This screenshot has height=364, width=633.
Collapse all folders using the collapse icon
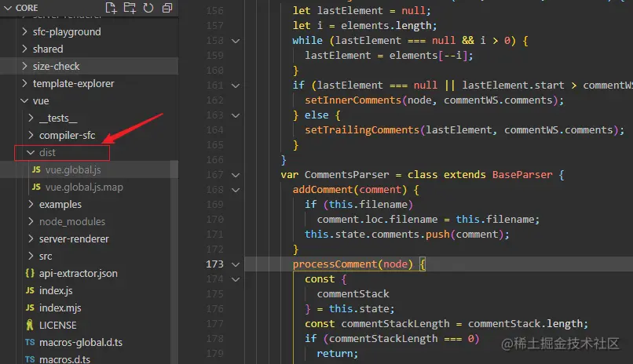point(167,8)
